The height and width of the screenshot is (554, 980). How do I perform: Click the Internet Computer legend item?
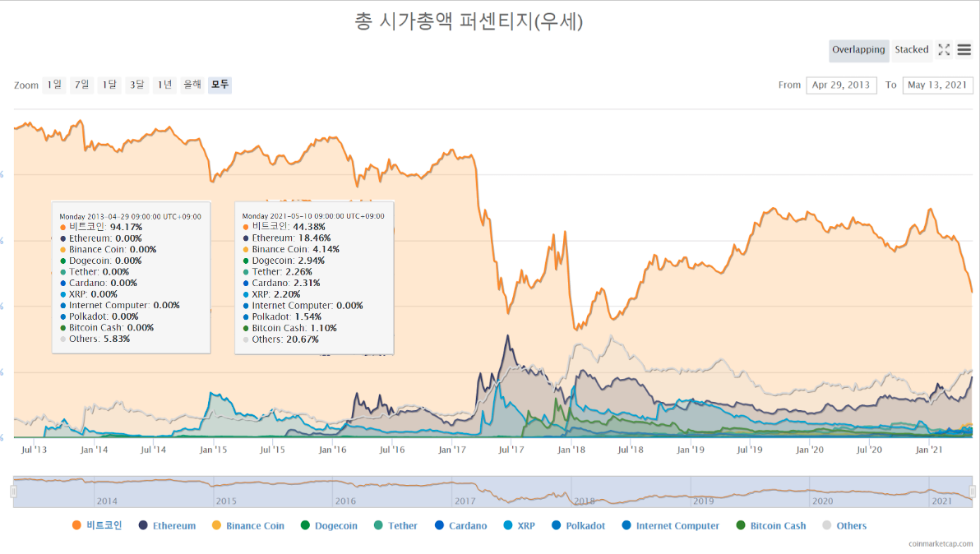pos(671,525)
